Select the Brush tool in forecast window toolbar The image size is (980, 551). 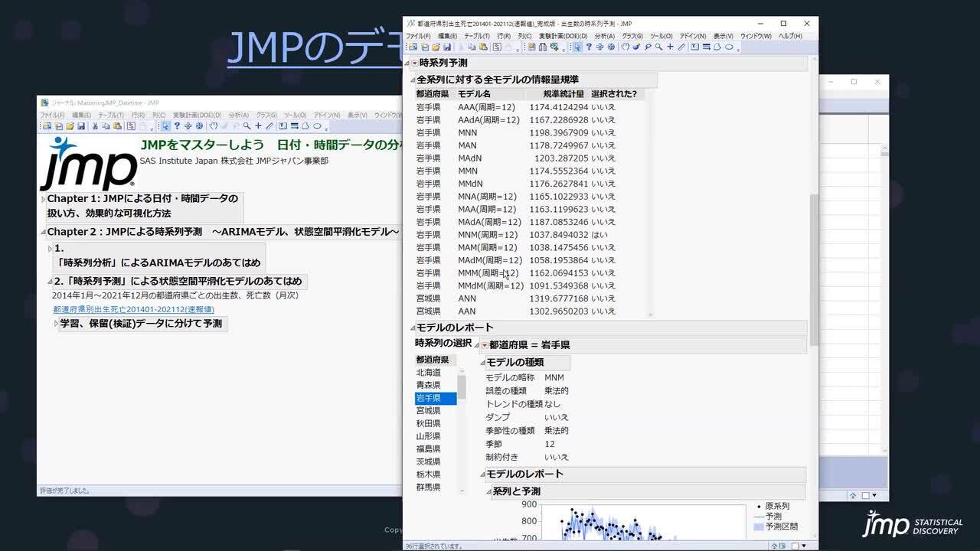[x=635, y=47]
